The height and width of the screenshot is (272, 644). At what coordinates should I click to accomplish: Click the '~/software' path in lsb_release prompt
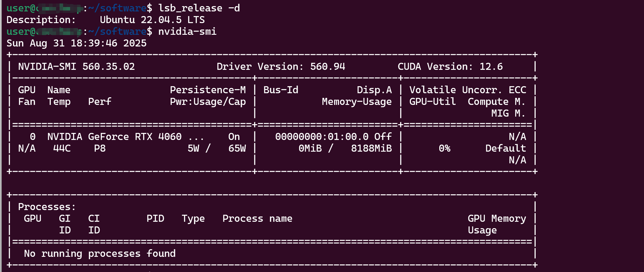pyautogui.click(x=117, y=8)
